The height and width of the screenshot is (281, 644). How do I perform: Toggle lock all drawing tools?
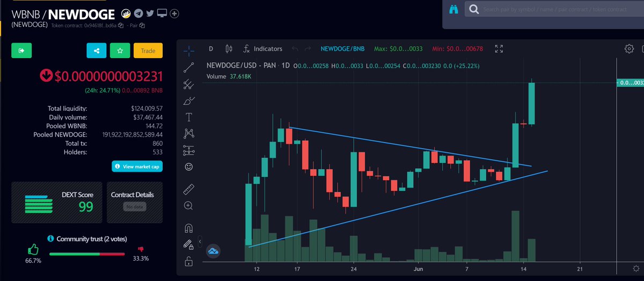[x=188, y=262]
